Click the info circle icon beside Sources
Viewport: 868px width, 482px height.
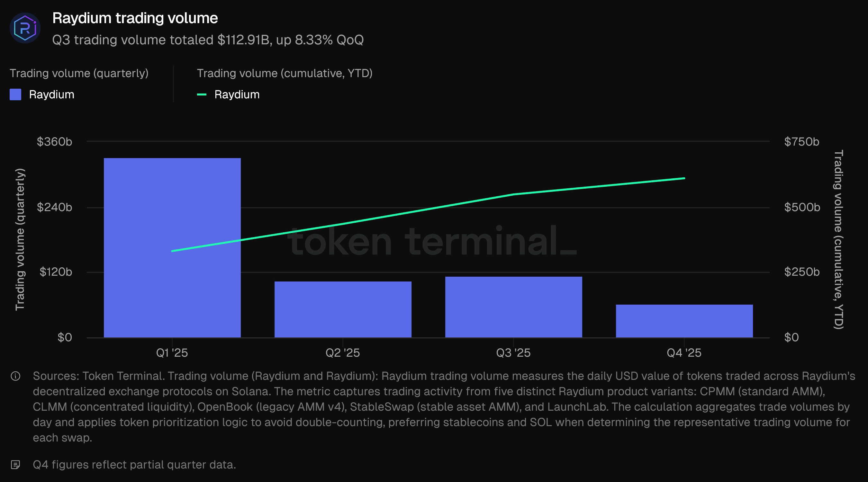(x=15, y=376)
